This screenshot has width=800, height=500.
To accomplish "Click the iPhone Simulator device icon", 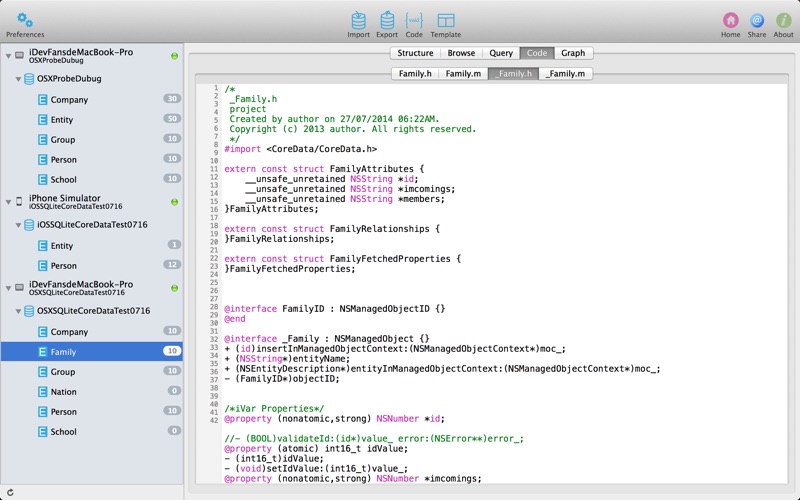I will [x=19, y=202].
